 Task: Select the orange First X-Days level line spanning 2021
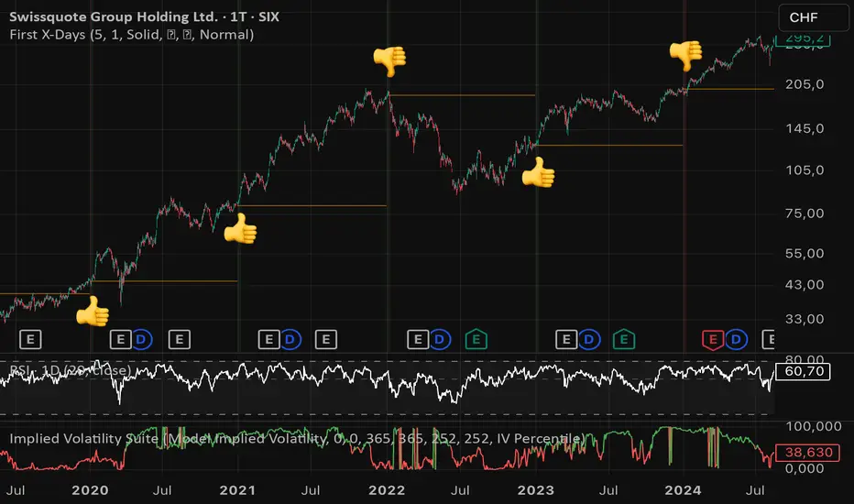[312, 205]
